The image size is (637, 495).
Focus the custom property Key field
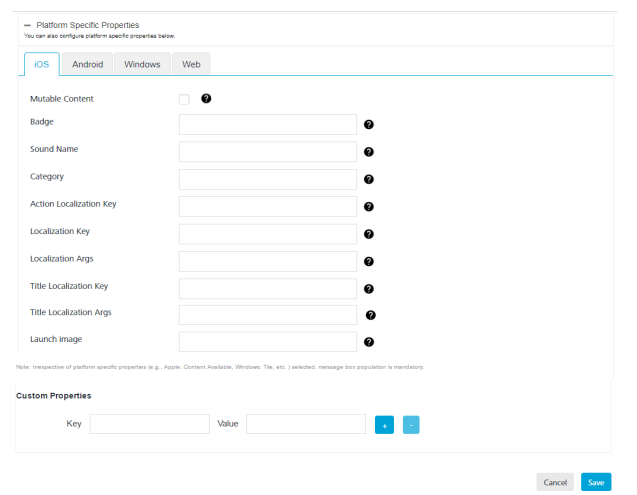pyautogui.click(x=150, y=424)
